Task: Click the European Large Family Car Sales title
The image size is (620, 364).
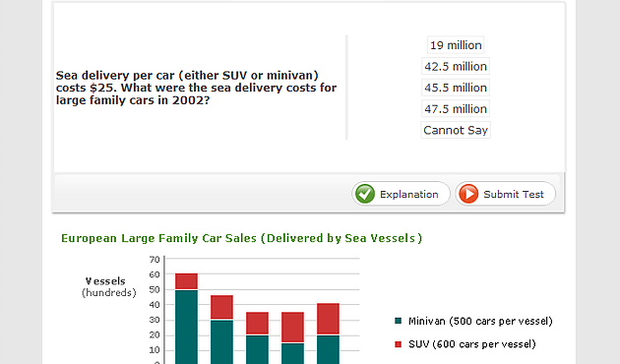Action: 241,238
